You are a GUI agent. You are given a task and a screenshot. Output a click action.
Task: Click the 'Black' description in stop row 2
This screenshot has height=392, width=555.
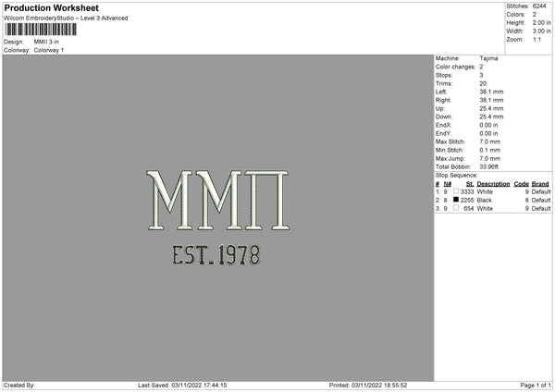pos(485,201)
